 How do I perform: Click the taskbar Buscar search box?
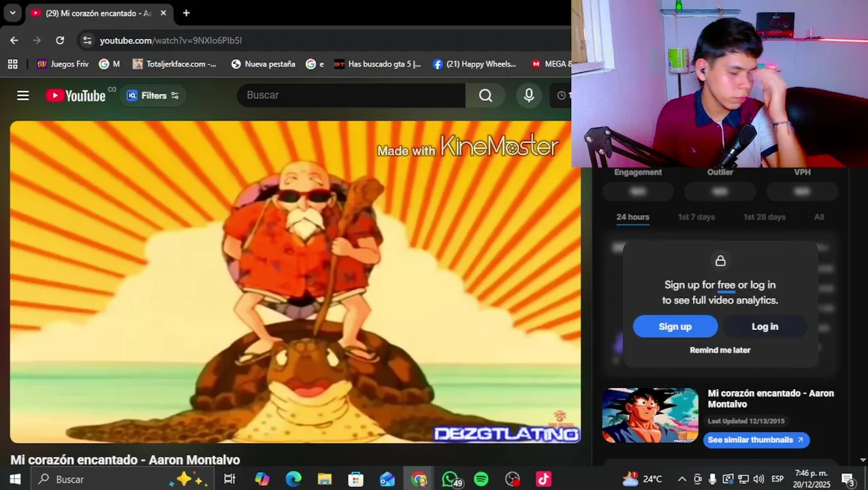[123, 479]
